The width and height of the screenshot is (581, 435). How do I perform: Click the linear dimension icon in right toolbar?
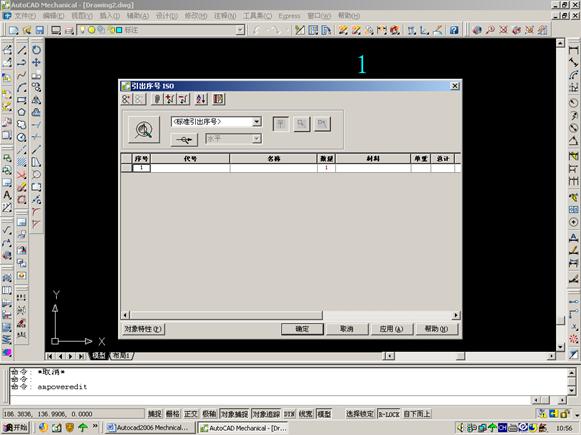pyautogui.click(x=573, y=50)
